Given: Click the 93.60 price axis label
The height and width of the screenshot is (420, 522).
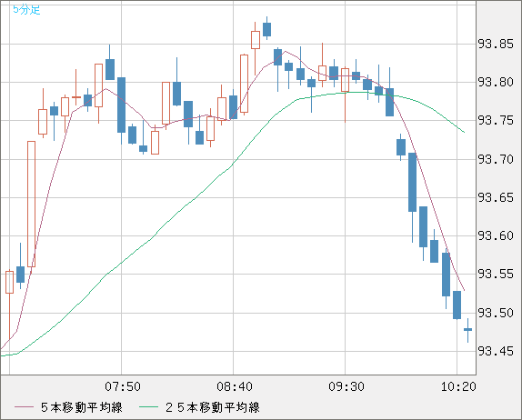Looking at the screenshot, I should pos(496,236).
